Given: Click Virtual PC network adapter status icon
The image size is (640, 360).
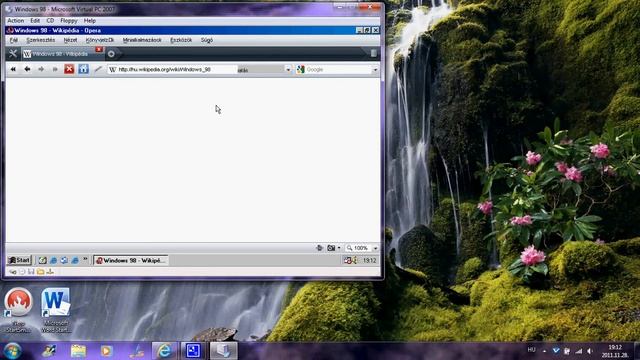Looking at the screenshot, I should tap(50, 271).
